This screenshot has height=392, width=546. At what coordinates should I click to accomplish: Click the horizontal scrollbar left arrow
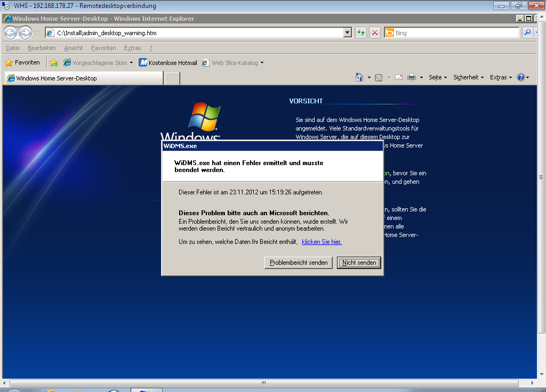pyautogui.click(x=4, y=383)
